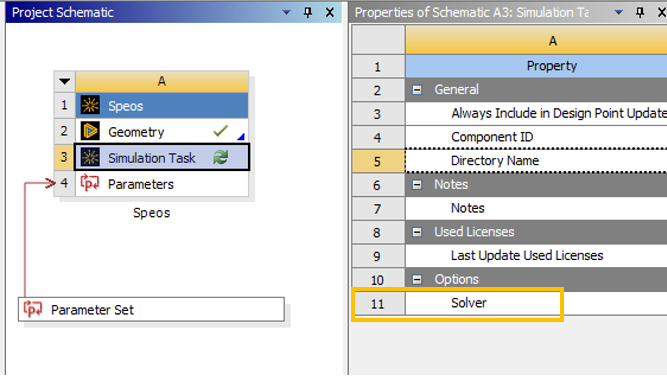Image resolution: width=667 pixels, height=376 pixels.
Task: Click the Parameters cell icon
Action: (x=90, y=183)
